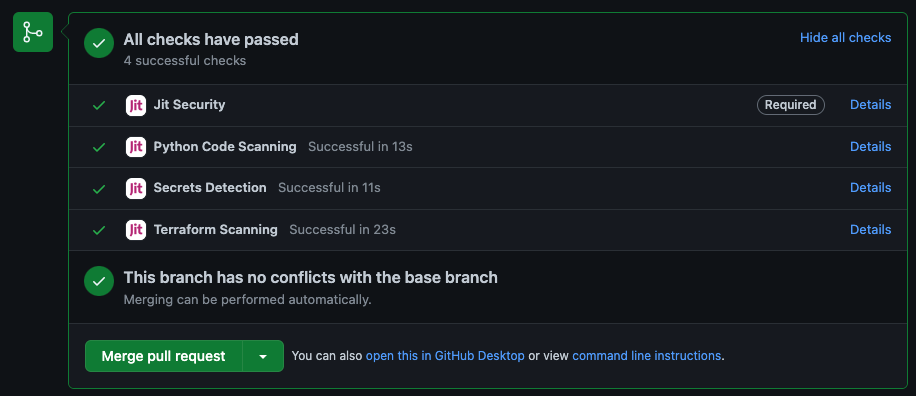Viewport: 916px width, 396px height.
Task: Click the green git merge branch icon
Action: click(33, 32)
